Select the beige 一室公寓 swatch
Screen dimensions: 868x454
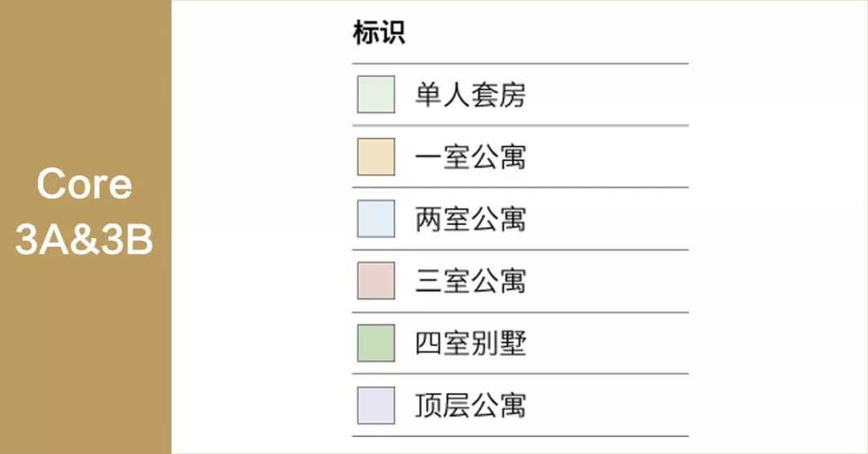pyautogui.click(x=375, y=157)
